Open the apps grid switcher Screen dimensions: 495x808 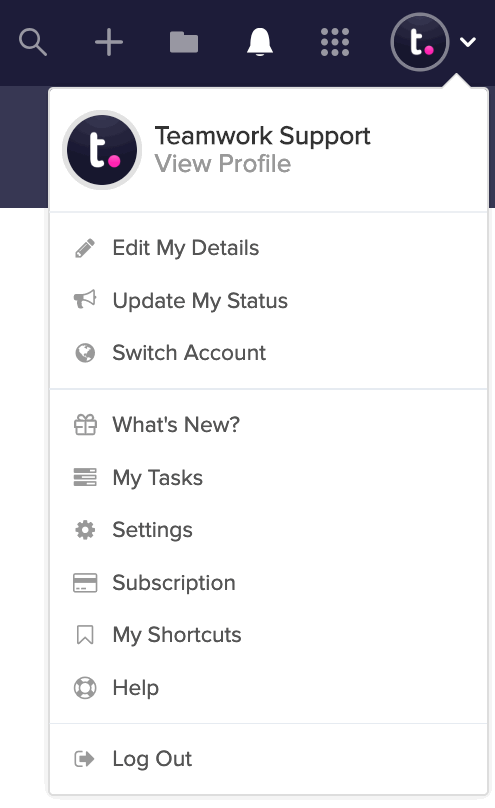335,42
